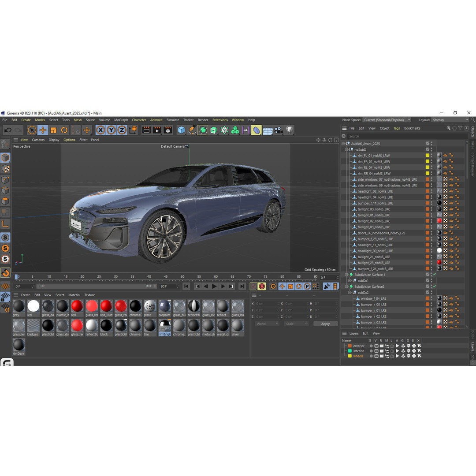Viewport: 476px width, 476px height.
Task: Click the Floor environment icon
Action: [x=268, y=130]
